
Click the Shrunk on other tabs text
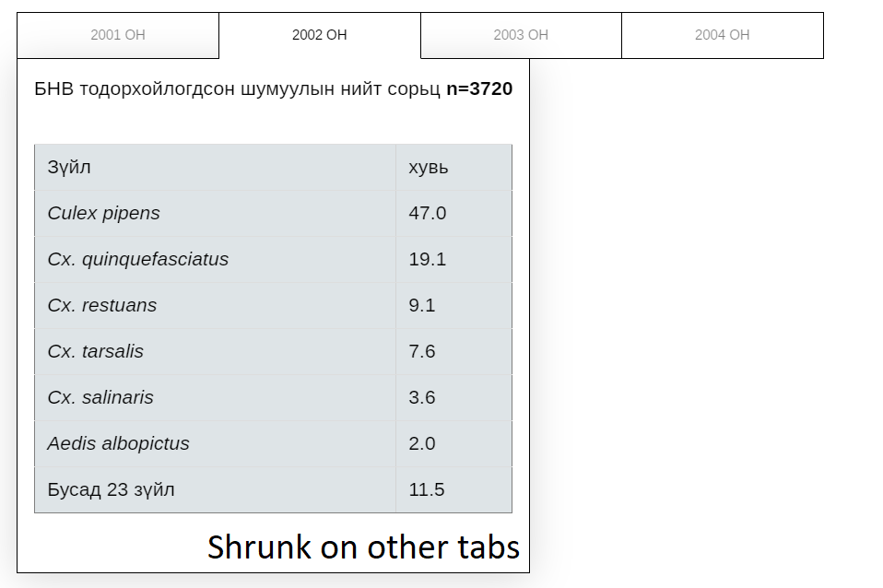(x=363, y=547)
